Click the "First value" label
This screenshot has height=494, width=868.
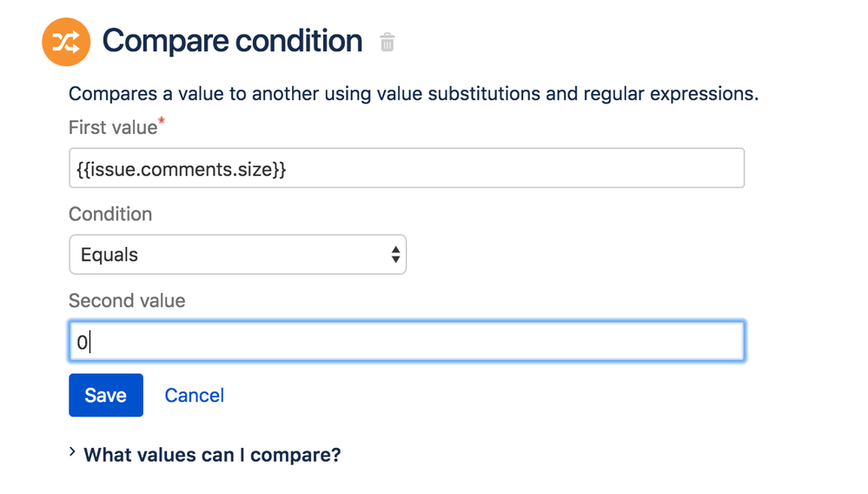[112, 128]
